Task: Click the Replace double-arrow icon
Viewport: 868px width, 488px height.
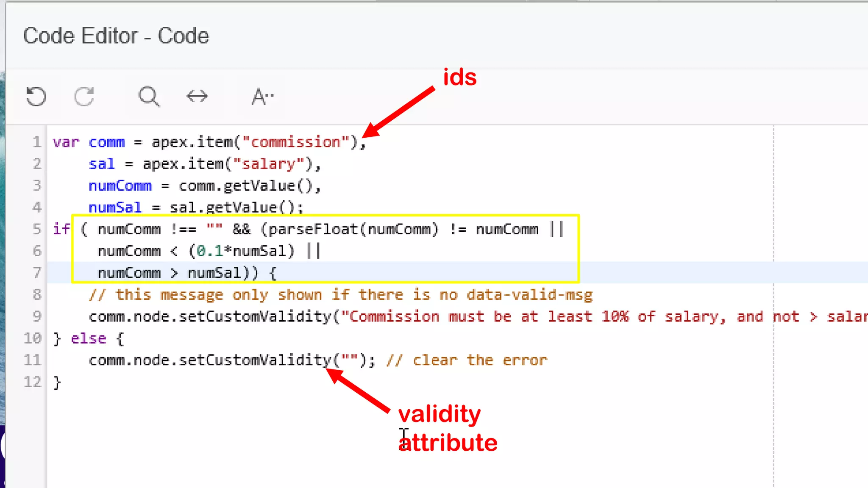Action: coord(197,97)
